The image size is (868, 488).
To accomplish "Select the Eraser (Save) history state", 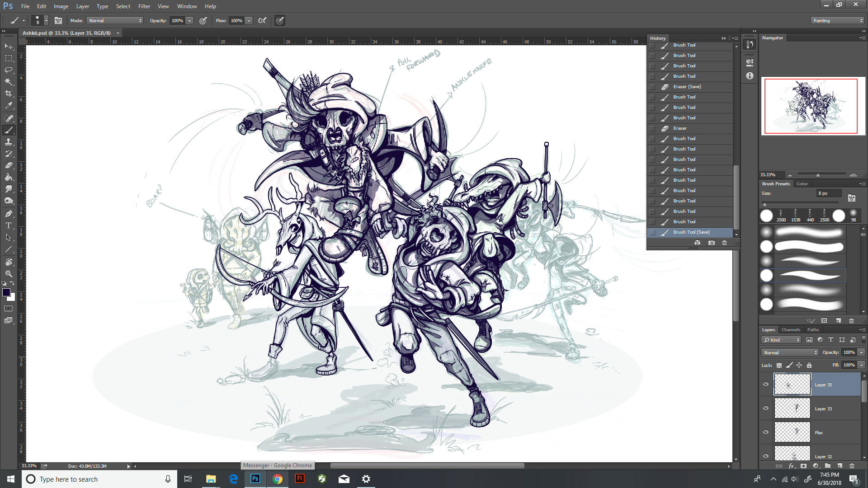I will 687,87.
